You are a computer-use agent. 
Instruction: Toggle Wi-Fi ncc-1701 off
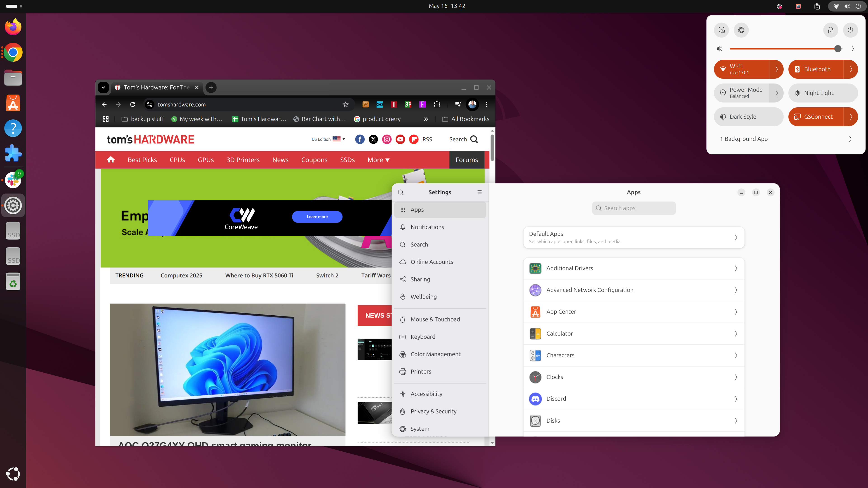click(742, 69)
